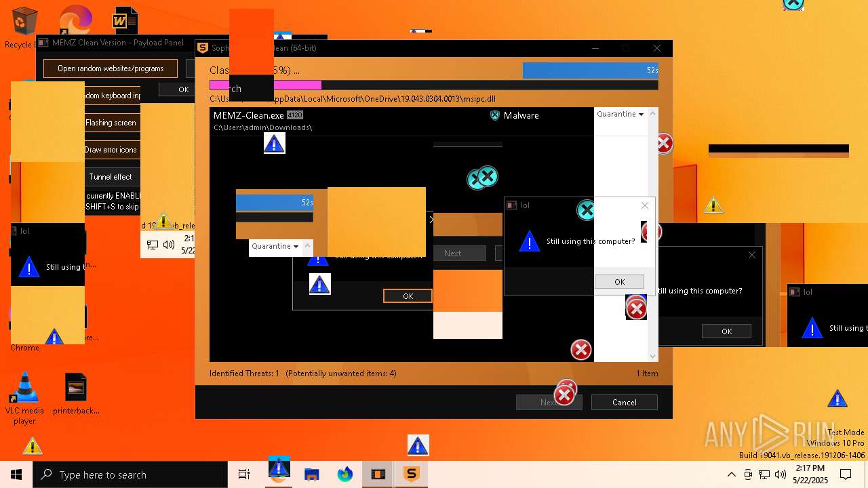Open File Explorer from the taskbar

pyautogui.click(x=311, y=474)
